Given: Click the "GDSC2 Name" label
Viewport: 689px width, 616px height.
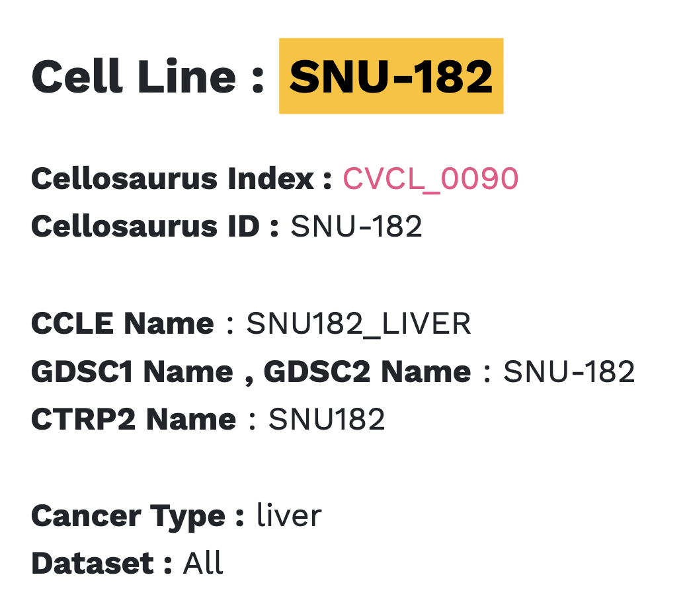Looking at the screenshot, I should point(367,371).
